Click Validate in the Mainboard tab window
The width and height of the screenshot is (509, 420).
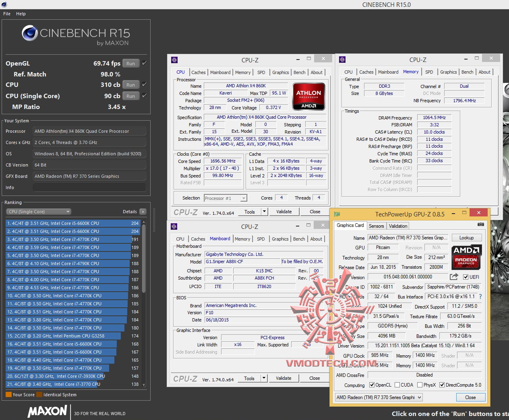click(x=283, y=378)
